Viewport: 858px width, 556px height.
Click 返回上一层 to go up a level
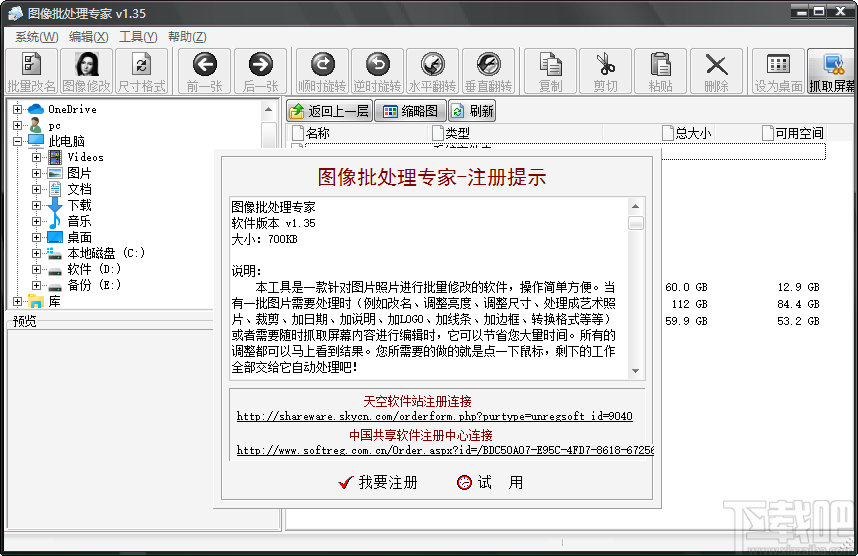point(329,111)
